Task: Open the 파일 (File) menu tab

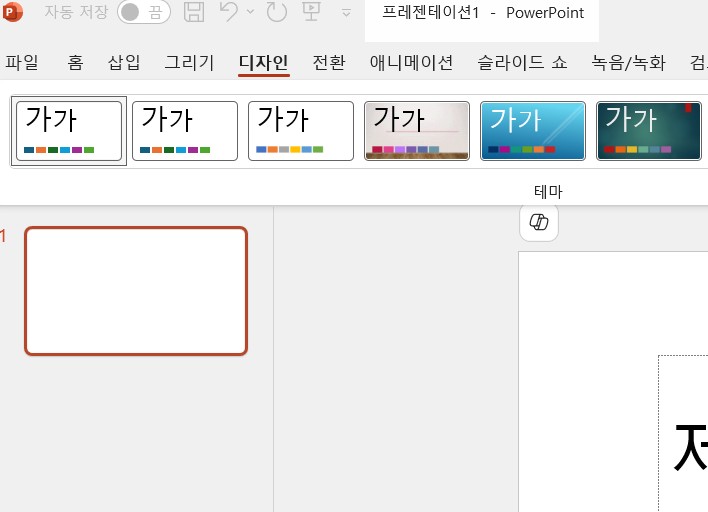Action: click(x=22, y=62)
